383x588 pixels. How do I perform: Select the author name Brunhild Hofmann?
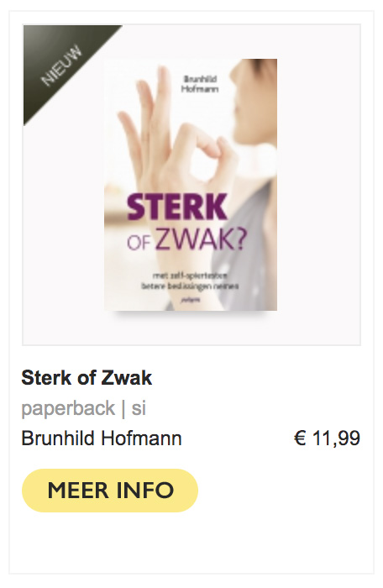point(102,438)
